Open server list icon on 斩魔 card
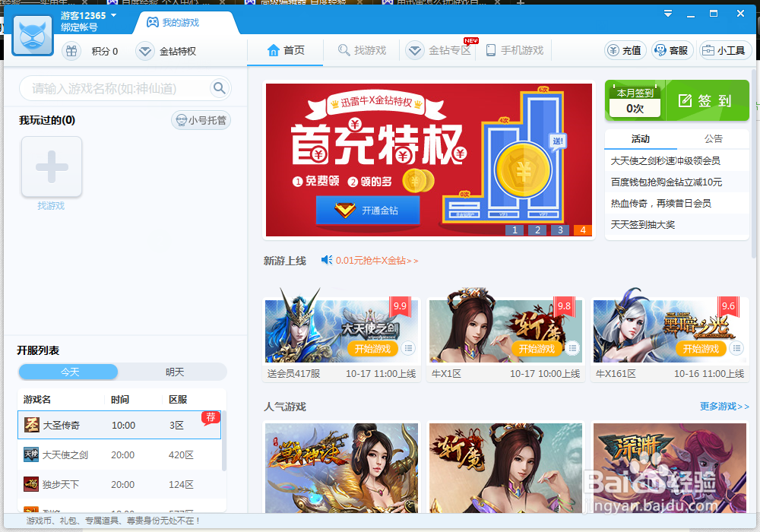This screenshot has height=532, width=760. (573, 348)
